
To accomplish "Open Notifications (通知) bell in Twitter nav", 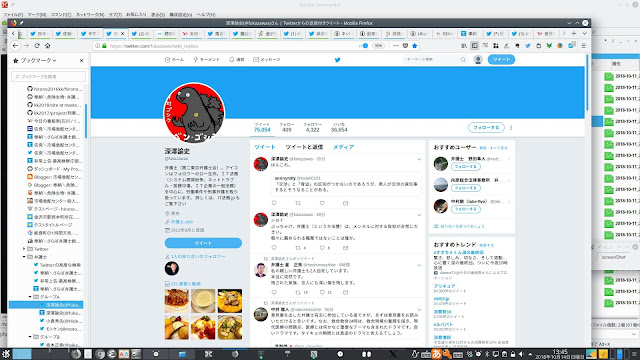I will pyautogui.click(x=237, y=60).
